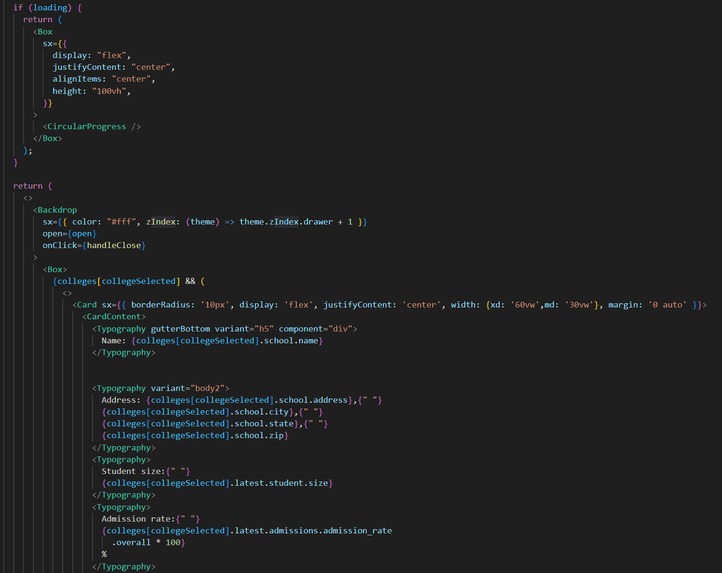This screenshot has height=573, width=722.
Task: Click the '%' character line
Action: pos(104,554)
